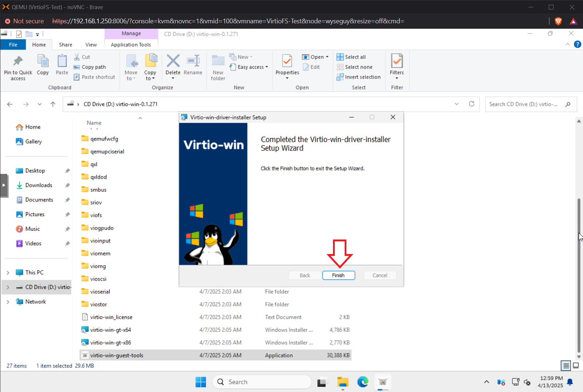583x392 pixels.
Task: Select virtio-win-guest-tools application
Action: click(215, 355)
